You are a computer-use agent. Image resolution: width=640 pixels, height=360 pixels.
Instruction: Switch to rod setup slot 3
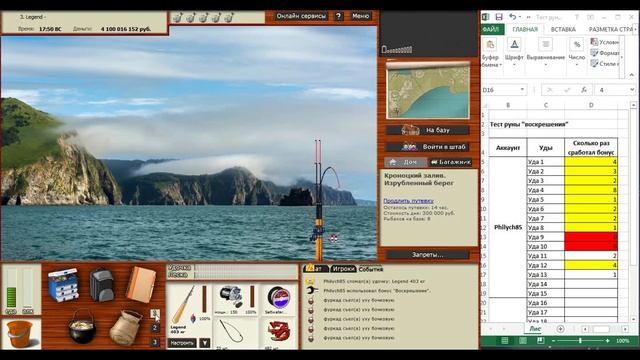click(155, 342)
